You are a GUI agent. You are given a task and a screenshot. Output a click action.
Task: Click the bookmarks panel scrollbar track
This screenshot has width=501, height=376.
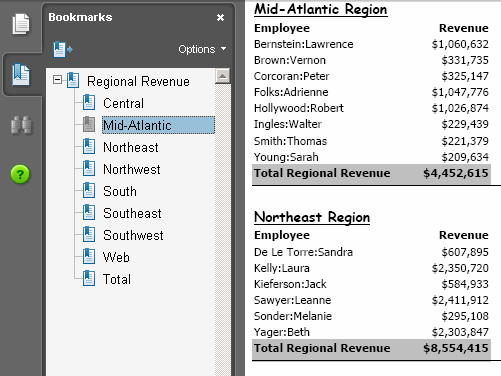(223, 230)
